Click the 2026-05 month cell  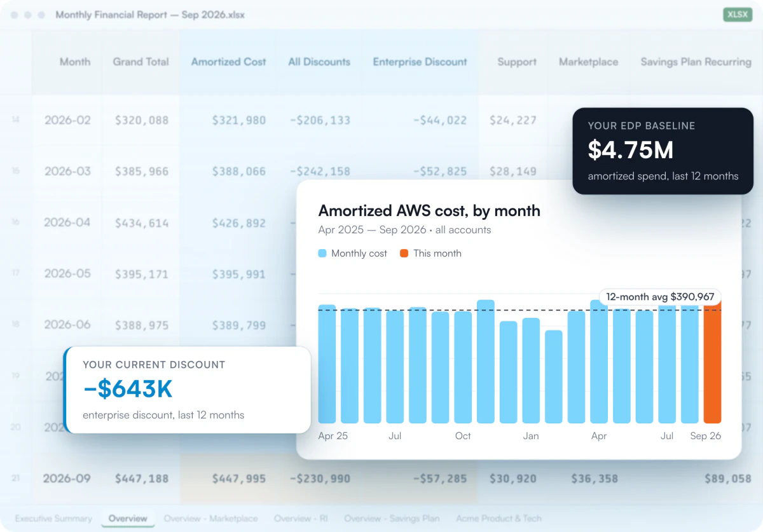click(67, 274)
